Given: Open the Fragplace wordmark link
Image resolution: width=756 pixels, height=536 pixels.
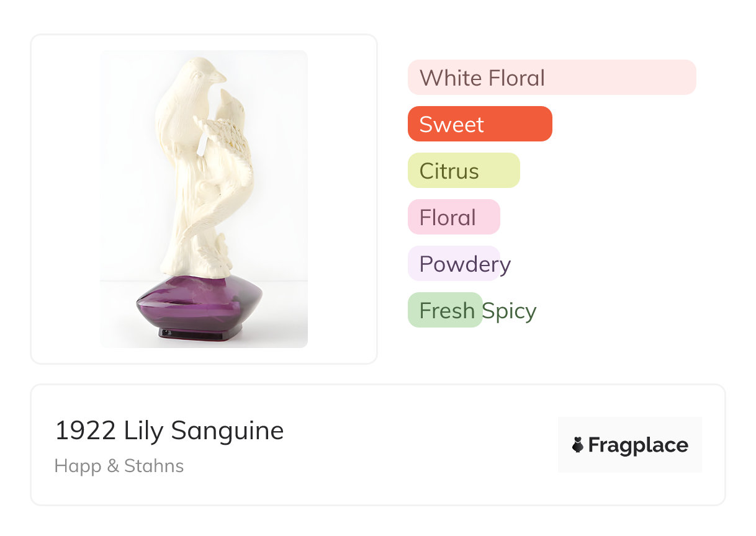Looking at the screenshot, I should [637, 445].
